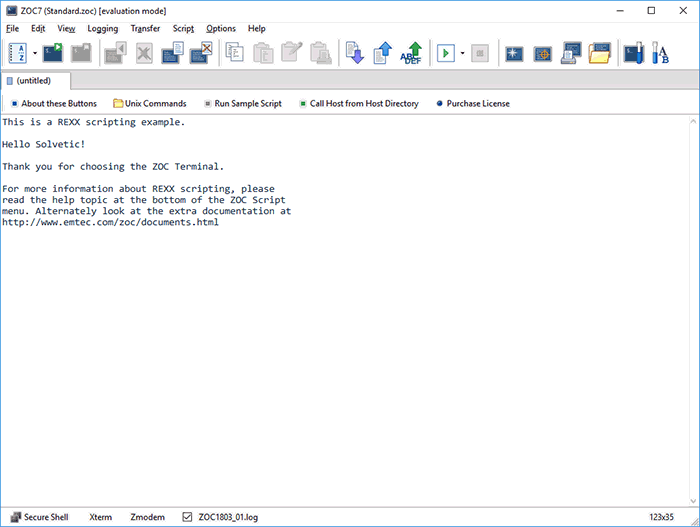
Task: Click the disabled stop script icon
Action: click(480, 53)
